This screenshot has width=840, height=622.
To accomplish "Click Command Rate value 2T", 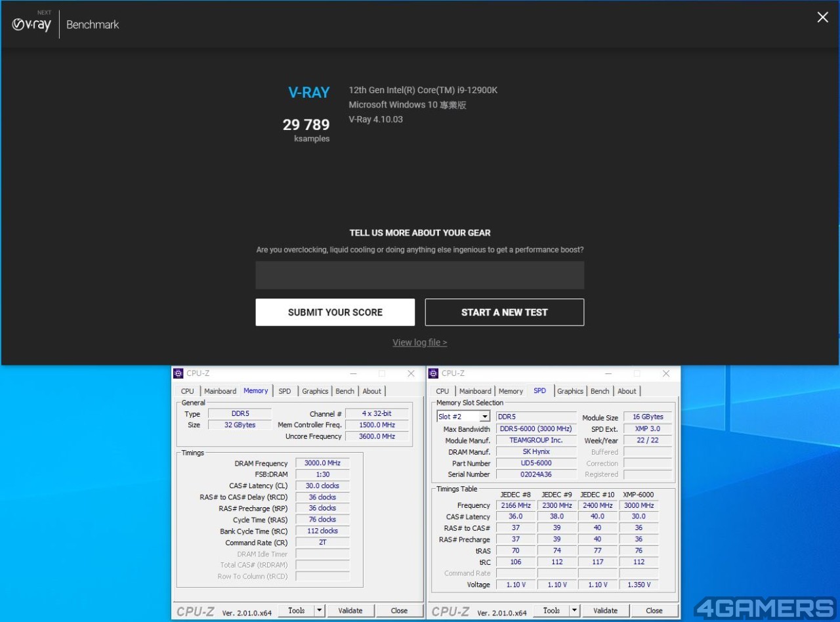I will coord(322,543).
